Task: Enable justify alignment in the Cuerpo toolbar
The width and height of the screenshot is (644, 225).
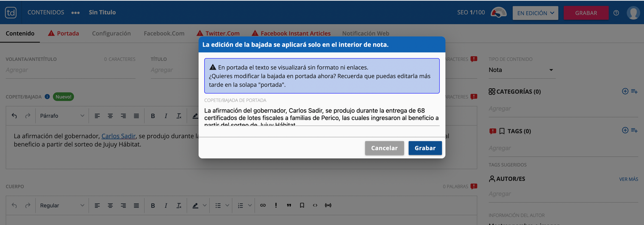Action: 136,205
